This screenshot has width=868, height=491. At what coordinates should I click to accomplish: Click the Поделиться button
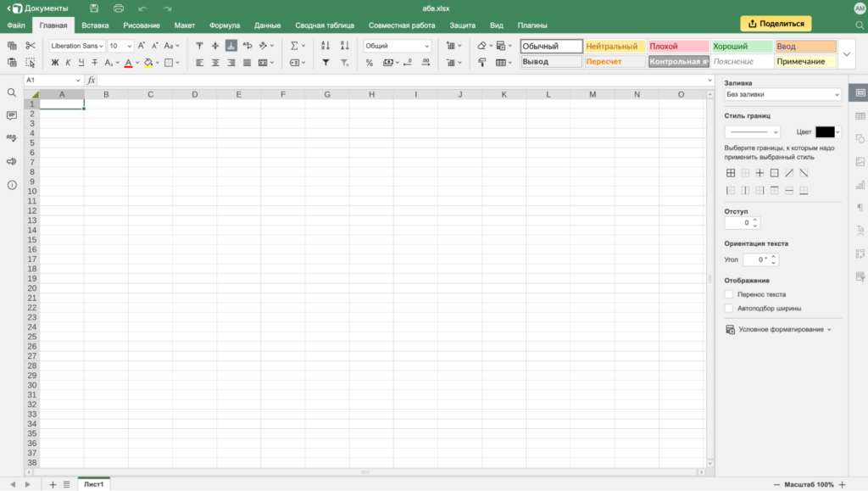776,24
